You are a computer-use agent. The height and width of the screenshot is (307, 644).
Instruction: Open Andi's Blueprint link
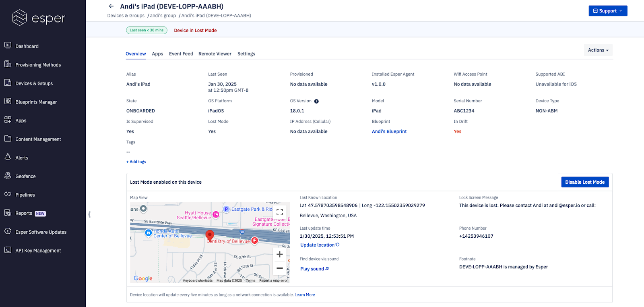click(389, 131)
